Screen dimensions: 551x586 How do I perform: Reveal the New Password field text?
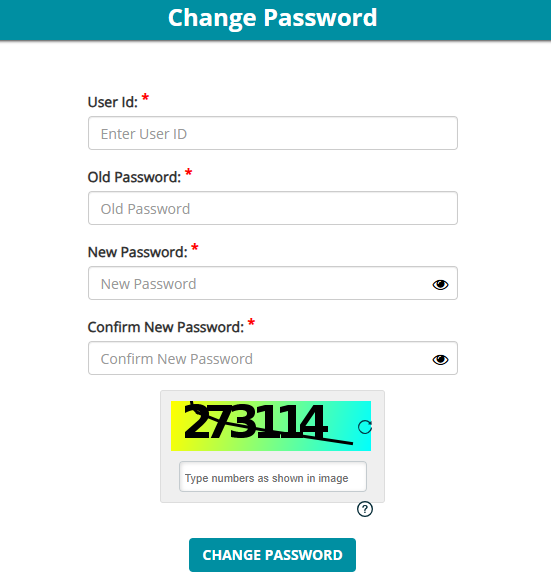(x=440, y=285)
